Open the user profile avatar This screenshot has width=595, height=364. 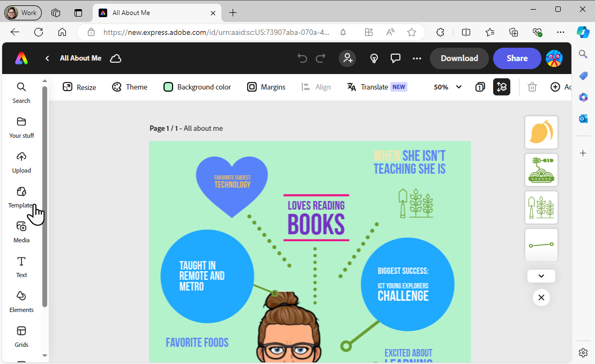(554, 58)
